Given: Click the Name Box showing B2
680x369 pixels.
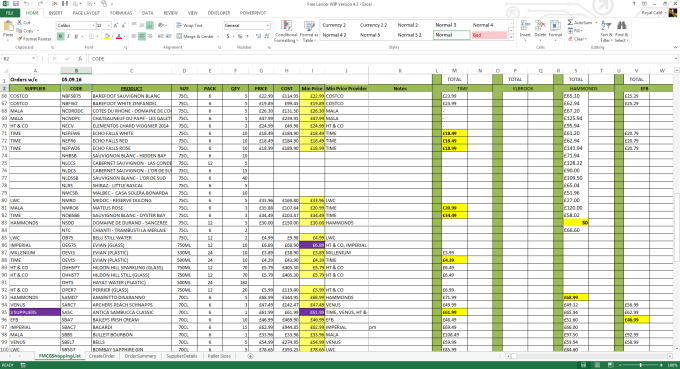Looking at the screenshot, I should click(x=19, y=59).
